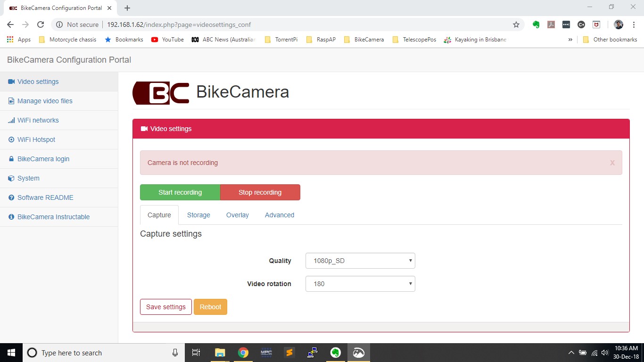This screenshot has width=644, height=362.
Task: Switch to the Overlay tab
Action: point(237,215)
